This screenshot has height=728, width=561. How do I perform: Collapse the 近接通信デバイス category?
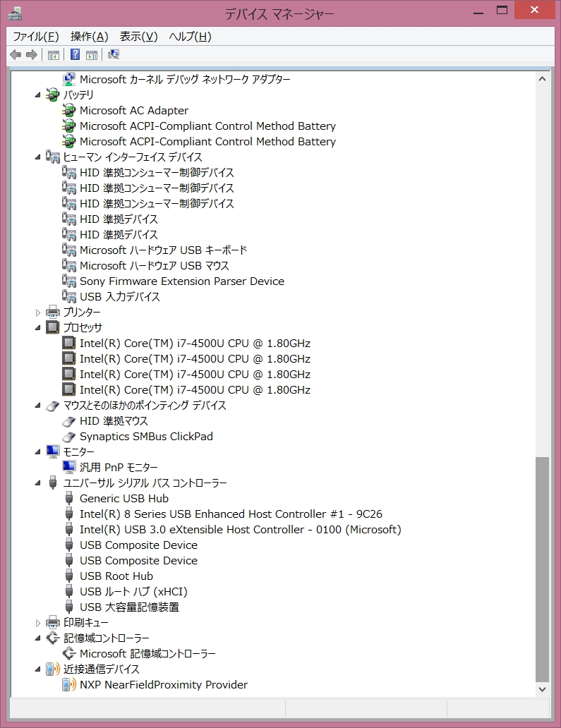coord(38,669)
